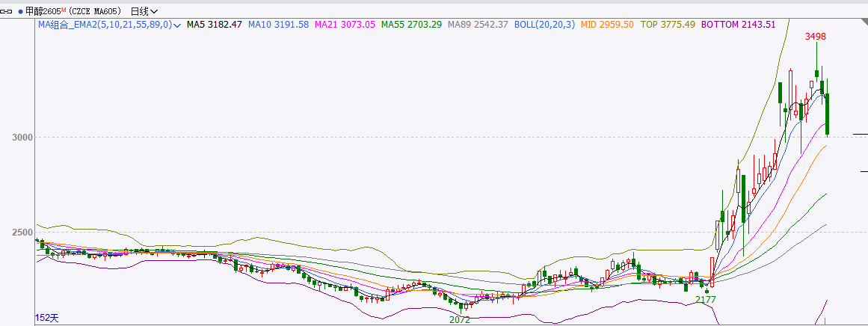Click the chain link icon at top-left
868x326 pixels.
[x=7, y=11]
